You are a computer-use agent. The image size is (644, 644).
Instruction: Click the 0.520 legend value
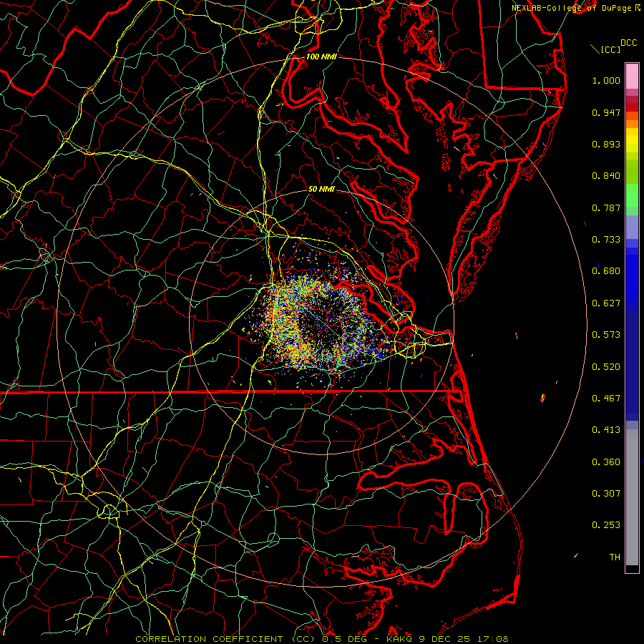coord(606,367)
